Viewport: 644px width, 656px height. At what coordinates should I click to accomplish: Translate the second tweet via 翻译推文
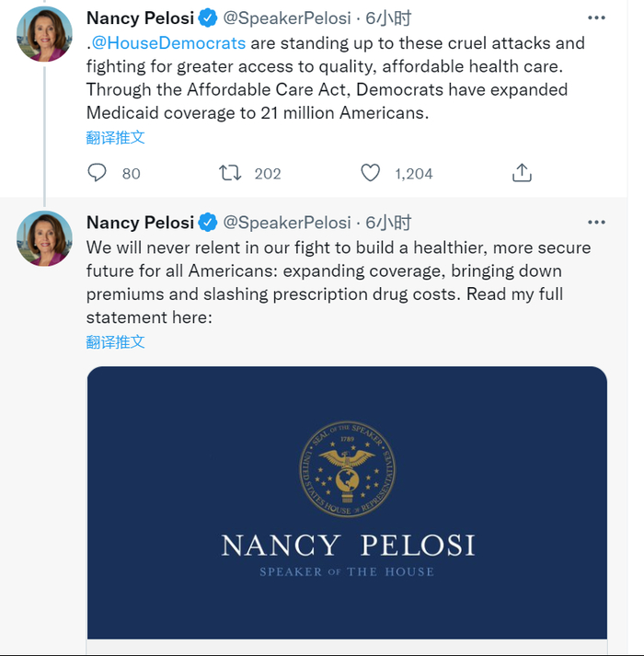point(116,341)
